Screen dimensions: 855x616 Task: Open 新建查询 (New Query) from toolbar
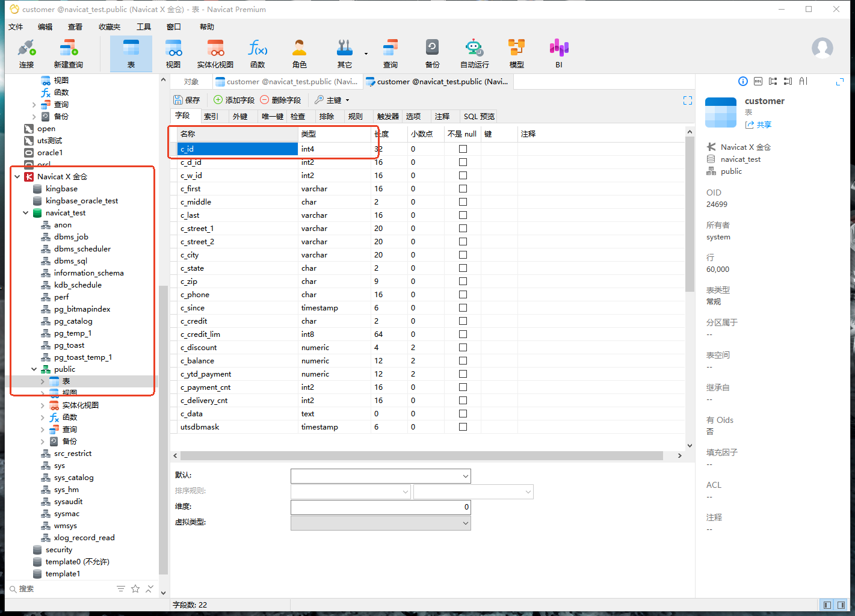pos(68,54)
